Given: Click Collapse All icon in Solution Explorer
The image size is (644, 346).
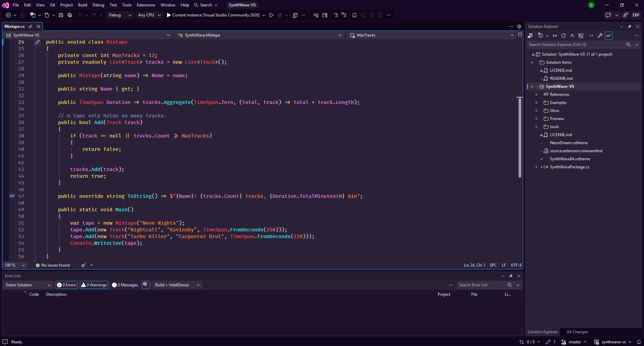Looking at the screenshot, I should point(572,36).
